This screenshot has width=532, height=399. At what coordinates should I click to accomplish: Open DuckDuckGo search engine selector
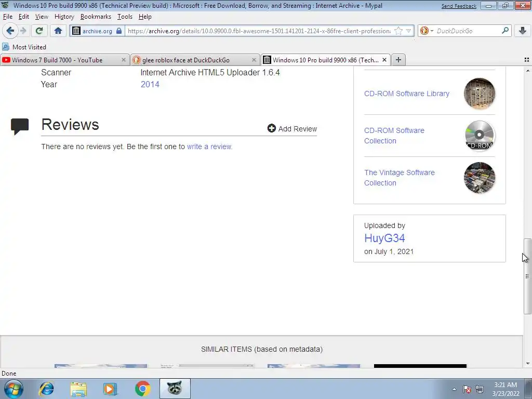pyautogui.click(x=427, y=31)
